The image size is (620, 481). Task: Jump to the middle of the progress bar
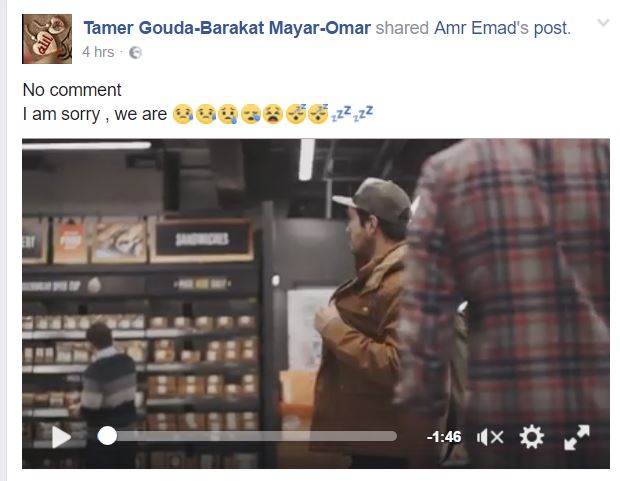(x=248, y=436)
